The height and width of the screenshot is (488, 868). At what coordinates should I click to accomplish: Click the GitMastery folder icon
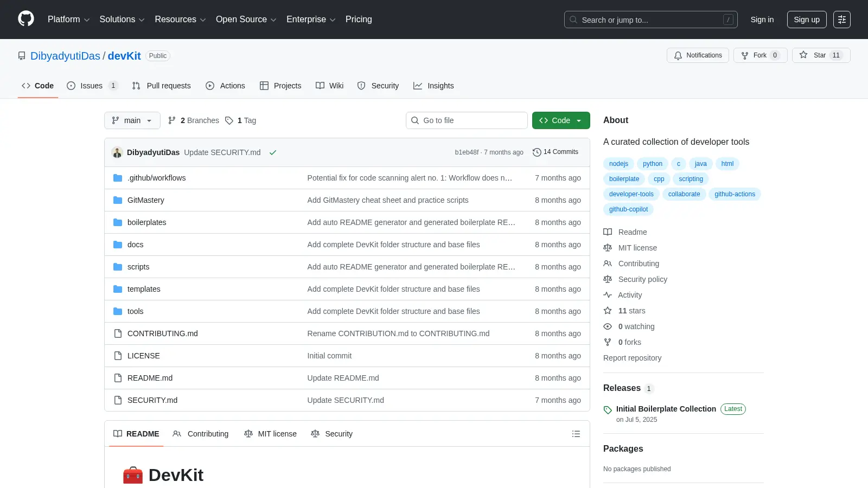(x=118, y=200)
